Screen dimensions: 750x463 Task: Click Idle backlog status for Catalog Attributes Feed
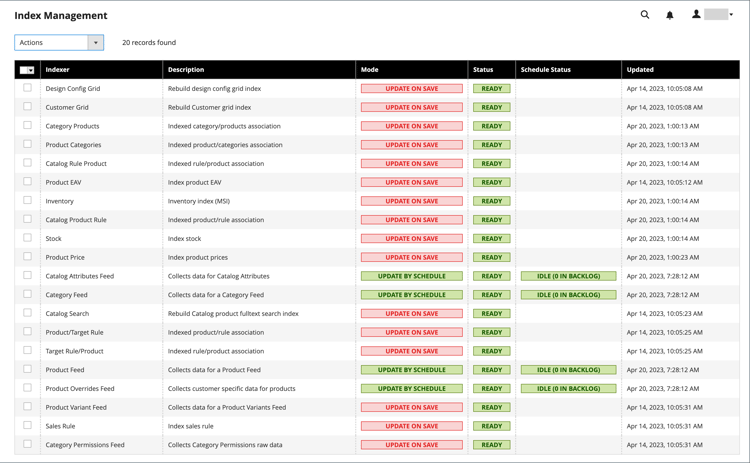[x=569, y=276]
